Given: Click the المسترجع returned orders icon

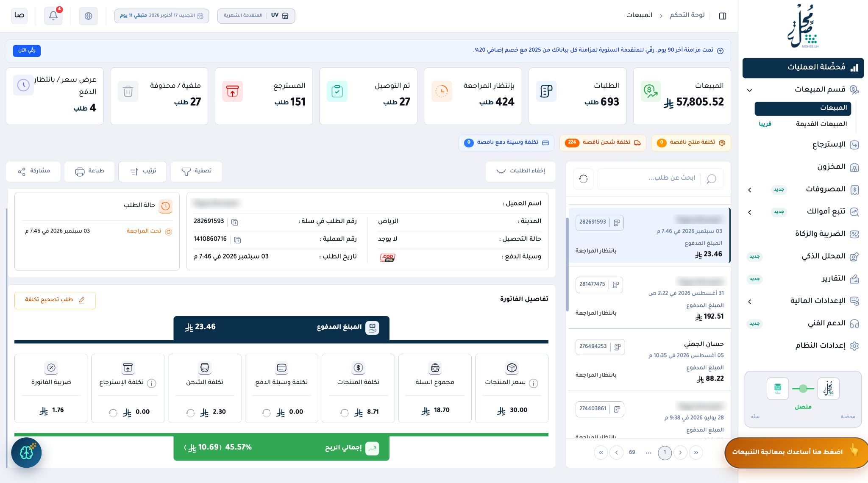Looking at the screenshot, I should [x=232, y=91].
